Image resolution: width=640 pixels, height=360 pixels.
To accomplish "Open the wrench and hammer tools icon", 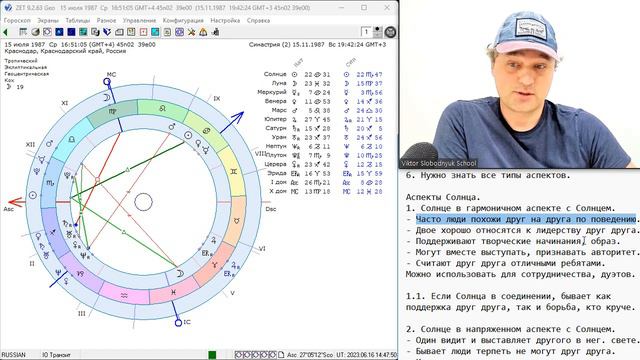I will 191,32.
